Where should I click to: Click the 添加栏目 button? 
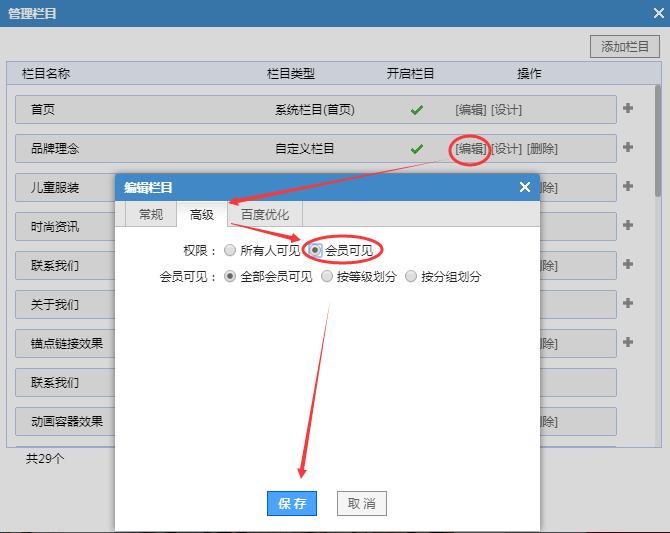625,46
